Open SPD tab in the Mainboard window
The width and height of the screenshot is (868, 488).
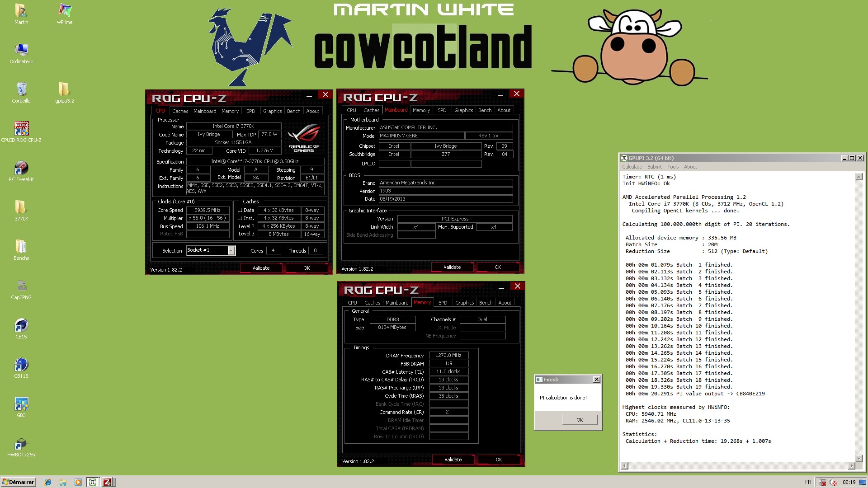coord(442,110)
